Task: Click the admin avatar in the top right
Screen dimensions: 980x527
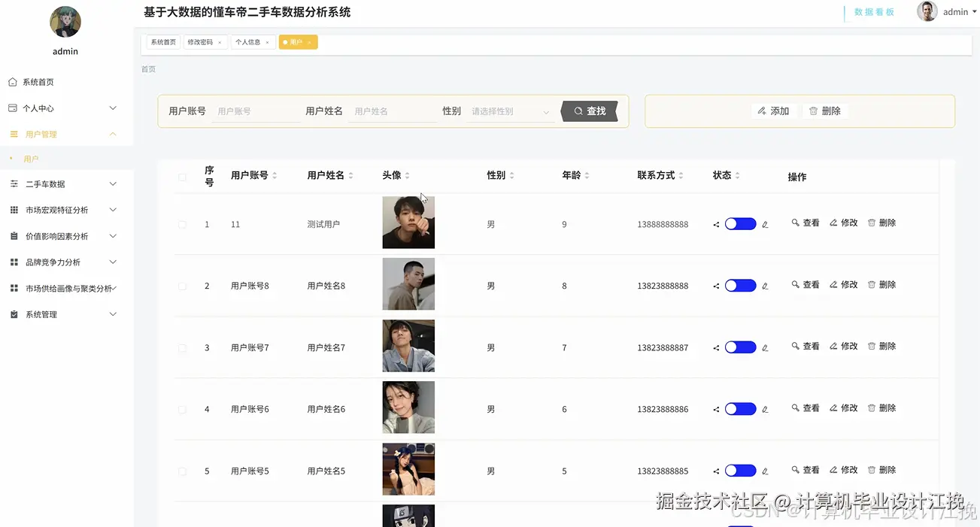Action: click(927, 11)
